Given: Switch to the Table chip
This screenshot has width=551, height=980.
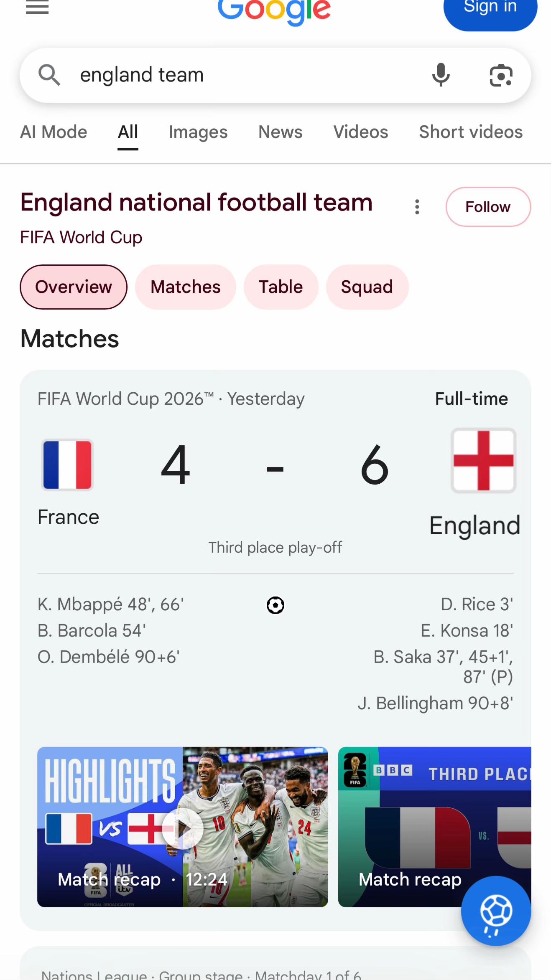Looking at the screenshot, I should (x=281, y=287).
